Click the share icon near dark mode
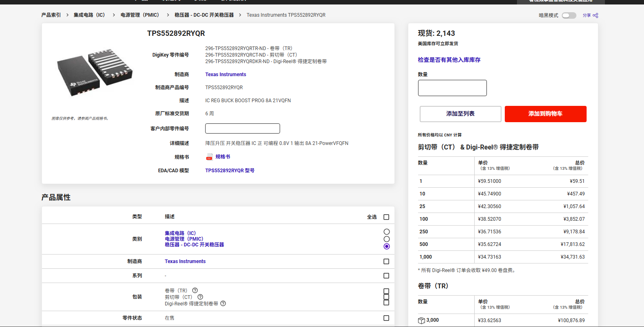The width and height of the screenshot is (644, 327). (595, 15)
